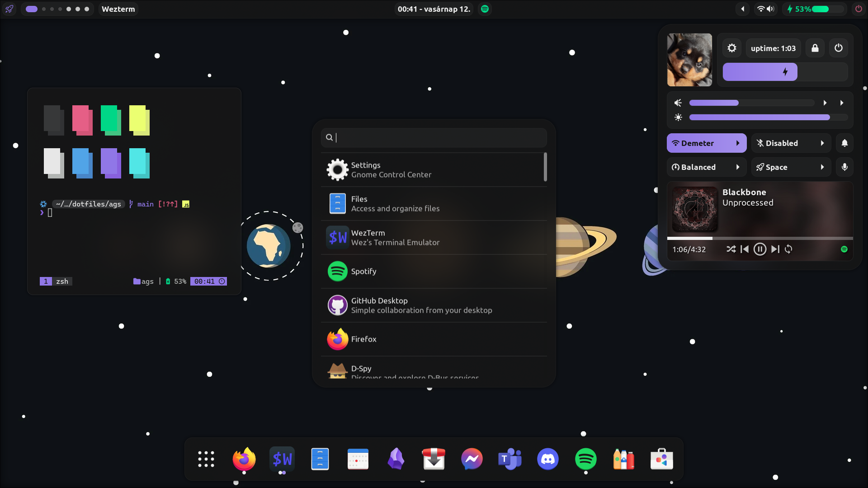Click the shuffle icon in media player
This screenshot has width=868, height=488.
731,249
